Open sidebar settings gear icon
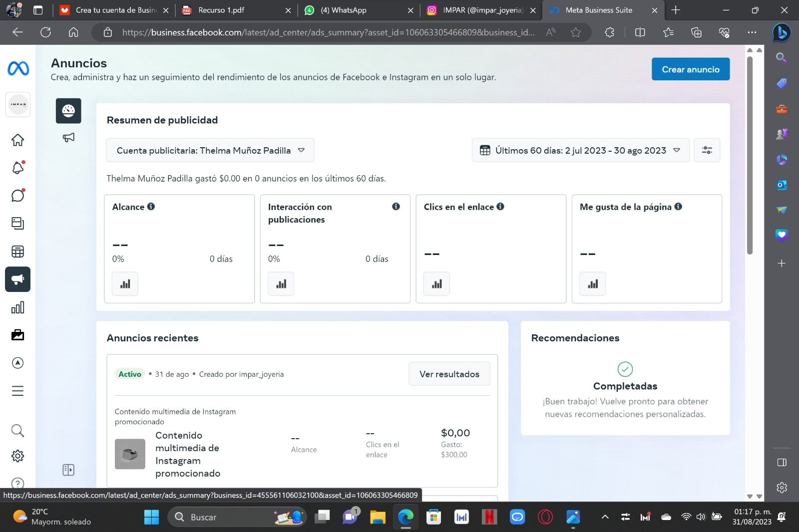The height and width of the screenshot is (532, 799). tap(17, 456)
